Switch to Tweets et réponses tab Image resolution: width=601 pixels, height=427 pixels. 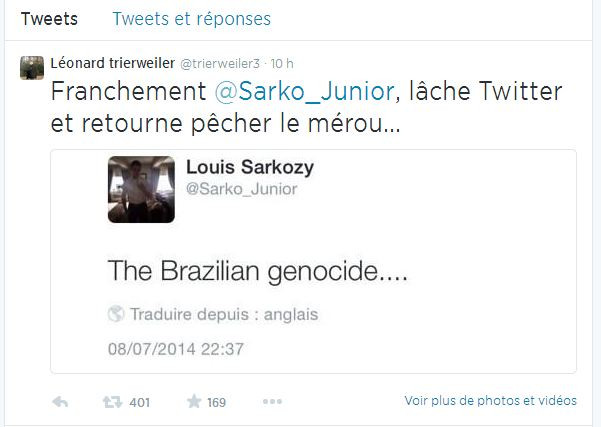[x=192, y=19]
